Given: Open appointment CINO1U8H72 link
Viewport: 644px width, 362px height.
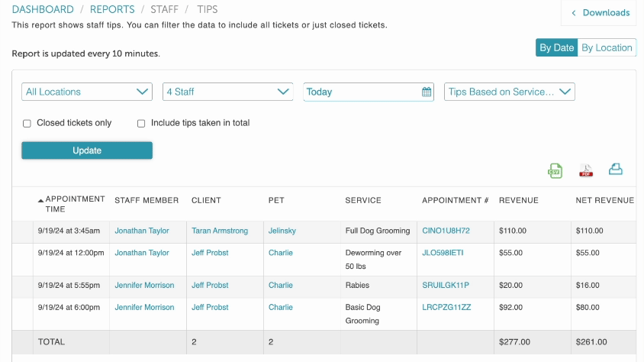Looking at the screenshot, I should [x=446, y=231].
